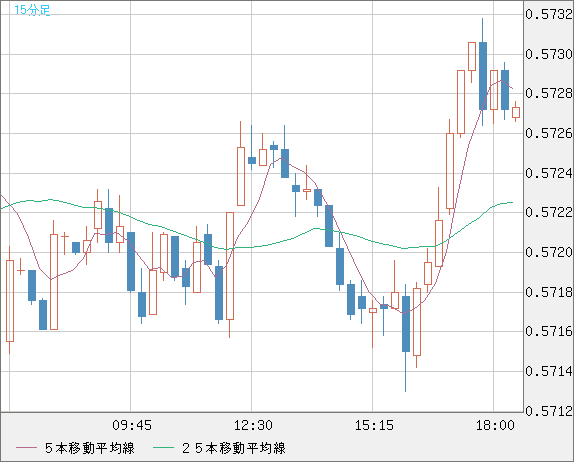Viewport: 574px width, 462px height.
Task: Click the 0.5732 price axis label
Action: 549,15
